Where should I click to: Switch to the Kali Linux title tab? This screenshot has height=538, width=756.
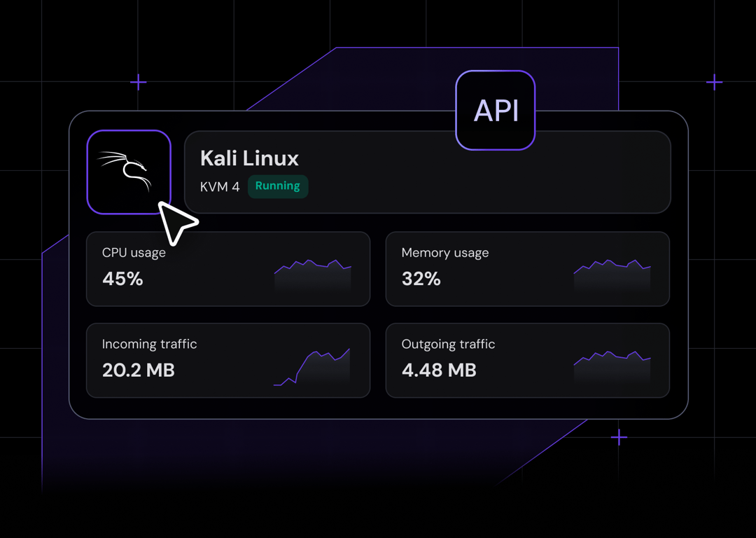[248, 158]
